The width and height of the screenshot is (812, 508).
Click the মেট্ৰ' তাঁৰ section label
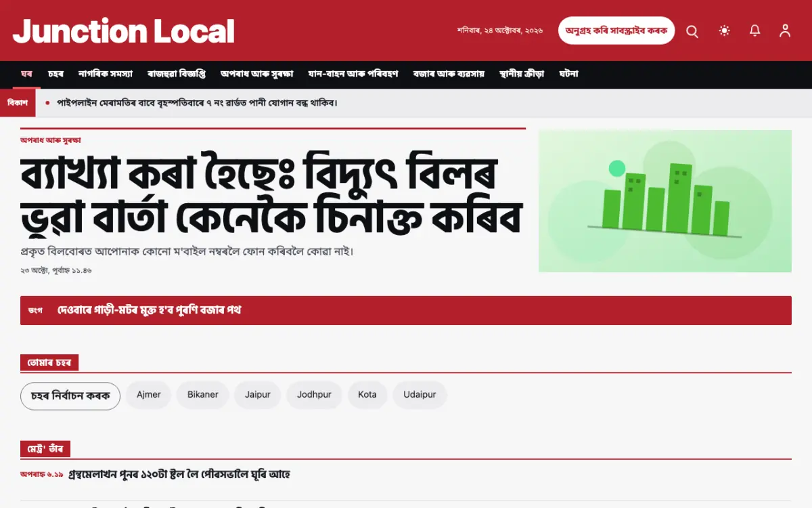pos(45,449)
